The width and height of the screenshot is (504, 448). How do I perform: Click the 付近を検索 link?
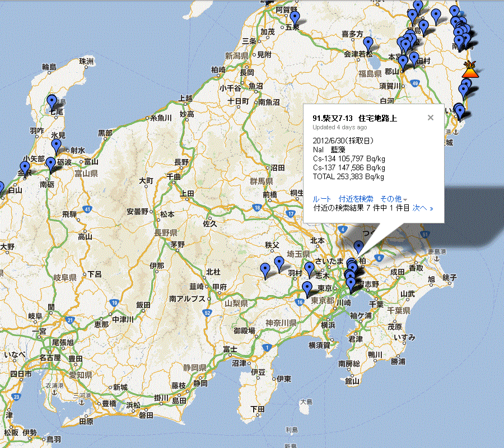click(x=356, y=199)
